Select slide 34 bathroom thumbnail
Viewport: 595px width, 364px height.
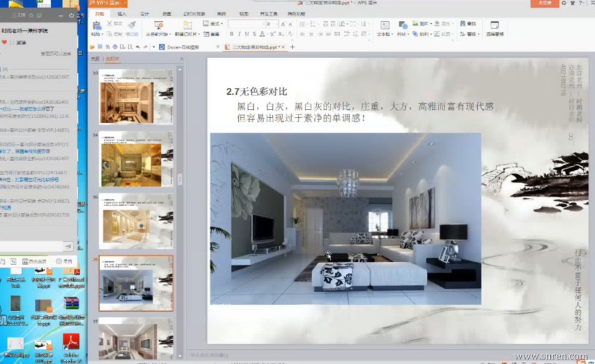pyautogui.click(x=136, y=159)
